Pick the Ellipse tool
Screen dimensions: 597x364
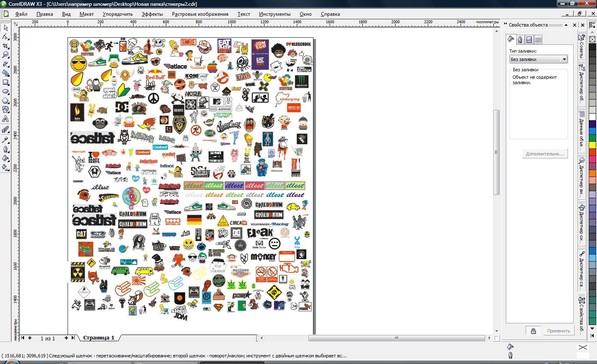click(6, 91)
